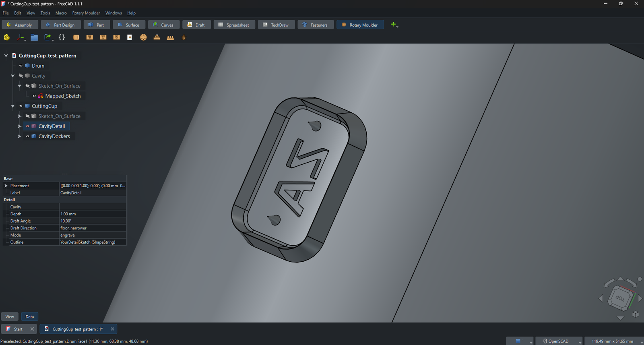Screen dimensions: 644x345
Task: Close the CuttingCup_test_pattern document tab
Action: (113, 329)
